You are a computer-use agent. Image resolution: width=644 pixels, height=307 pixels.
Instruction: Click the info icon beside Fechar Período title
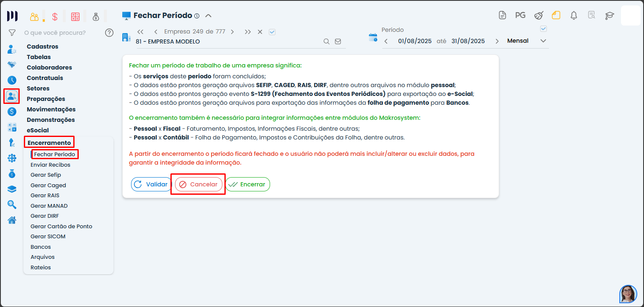coord(197,16)
